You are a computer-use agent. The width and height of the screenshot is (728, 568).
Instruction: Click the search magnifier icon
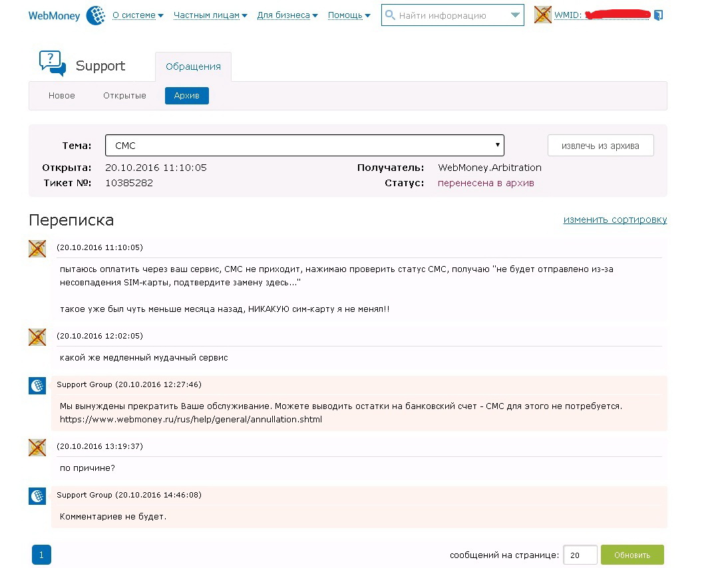pyautogui.click(x=391, y=15)
